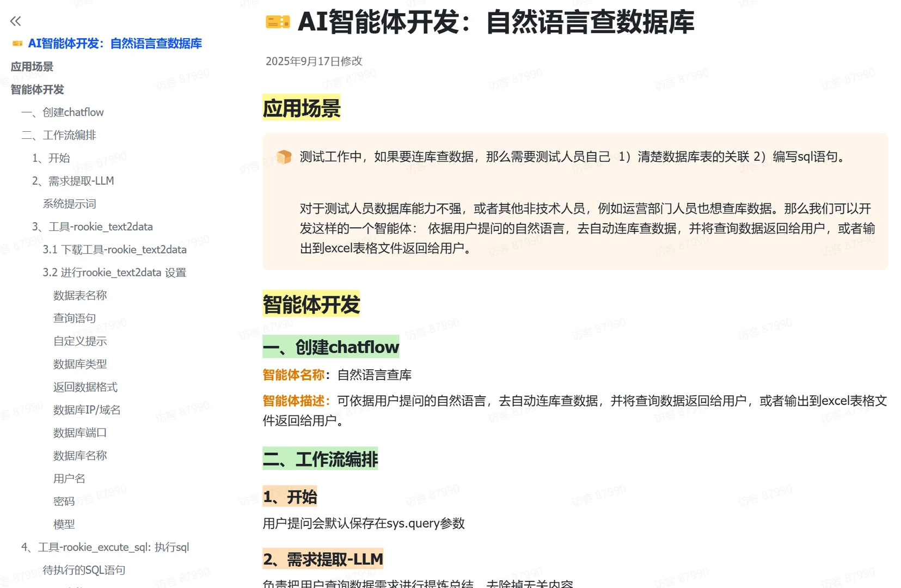
Task: Open outline entry 3、工具-rookie_text2data
Action: click(93, 226)
